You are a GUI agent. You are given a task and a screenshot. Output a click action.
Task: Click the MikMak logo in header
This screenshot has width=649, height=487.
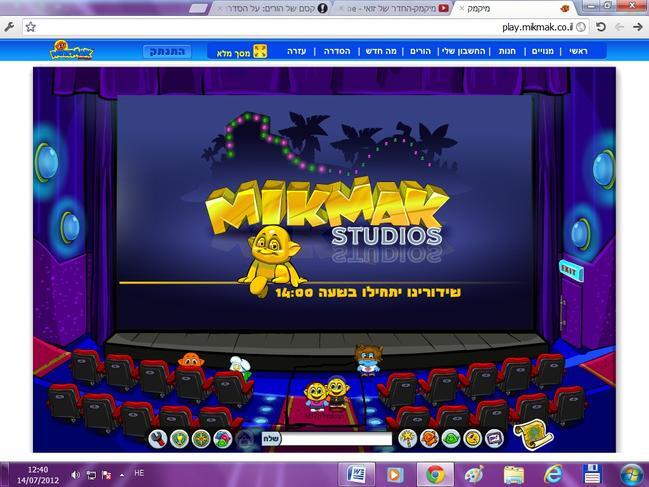[x=72, y=50]
